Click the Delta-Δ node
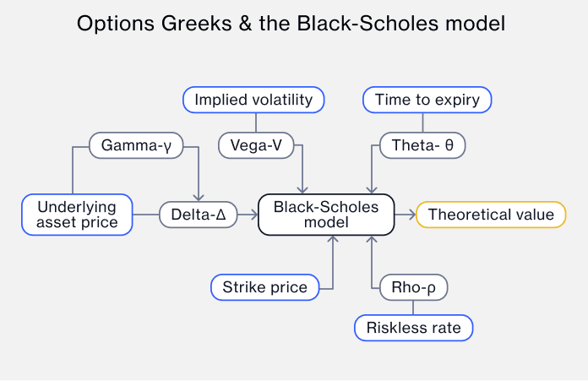Screen dimensions: 588x381 [199, 215]
